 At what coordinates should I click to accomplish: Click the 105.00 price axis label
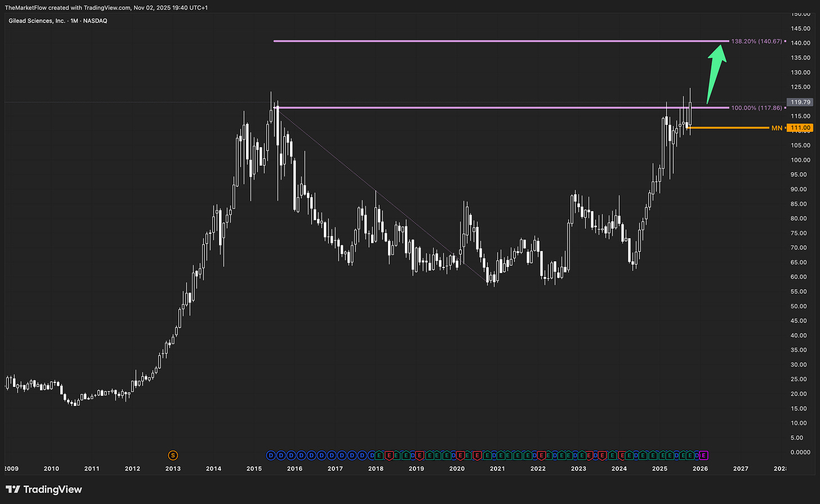pyautogui.click(x=801, y=146)
